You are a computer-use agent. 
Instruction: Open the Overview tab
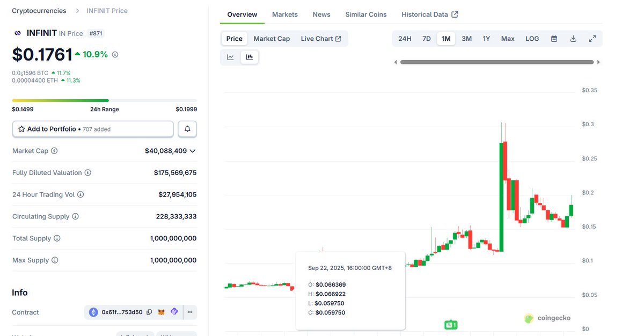tap(242, 14)
